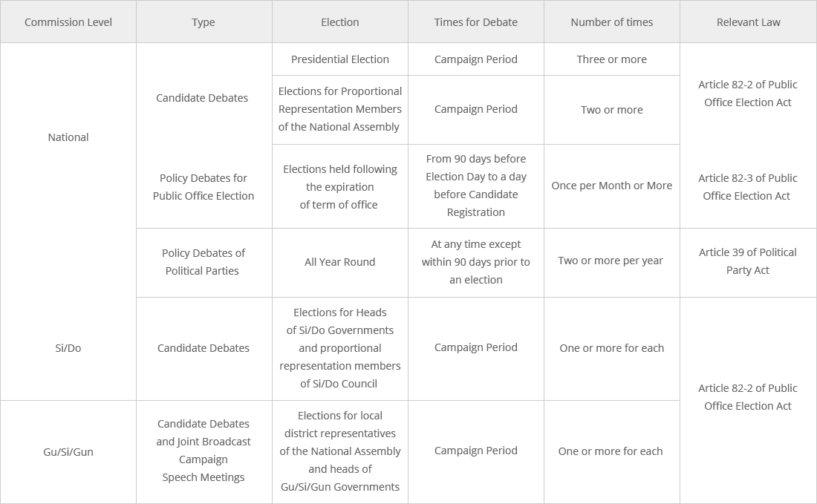Click the Commission Level column header
The height and width of the screenshot is (504, 817).
68,22
